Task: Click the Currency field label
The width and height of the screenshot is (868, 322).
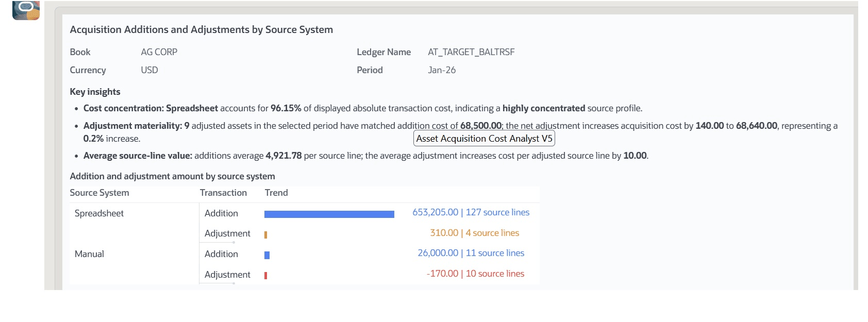Action: 88,70
